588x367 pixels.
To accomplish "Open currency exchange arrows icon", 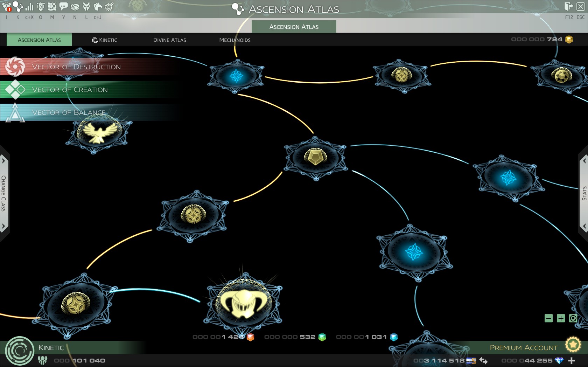I will [x=483, y=360].
